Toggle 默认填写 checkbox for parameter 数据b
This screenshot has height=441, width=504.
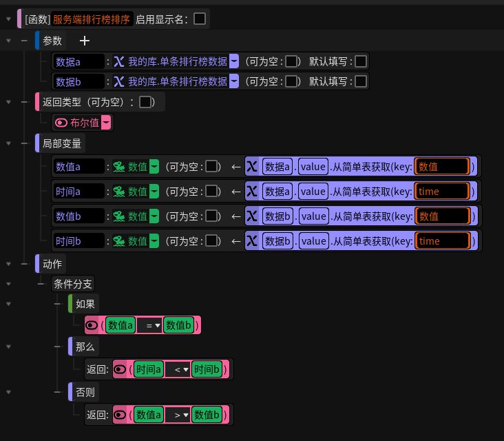361,81
